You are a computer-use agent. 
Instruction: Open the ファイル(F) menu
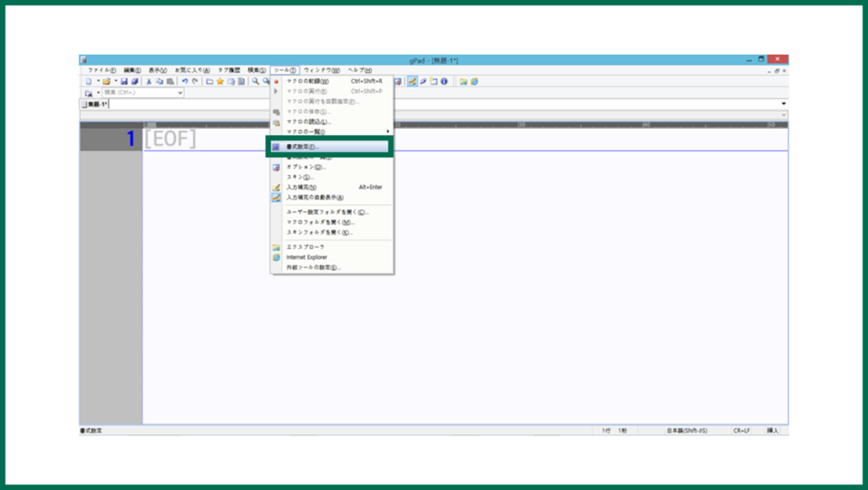click(x=102, y=71)
